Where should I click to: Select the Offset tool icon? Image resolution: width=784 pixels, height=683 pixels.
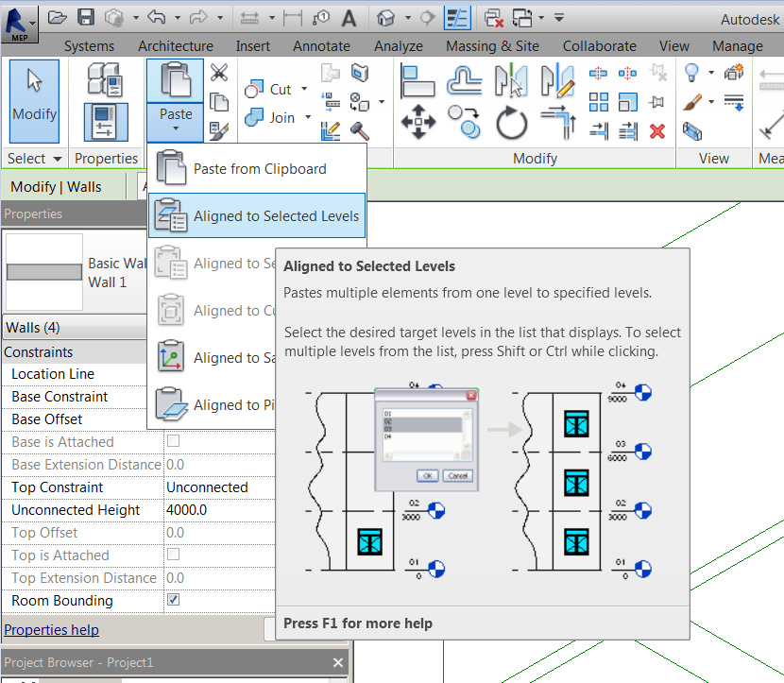point(464,81)
